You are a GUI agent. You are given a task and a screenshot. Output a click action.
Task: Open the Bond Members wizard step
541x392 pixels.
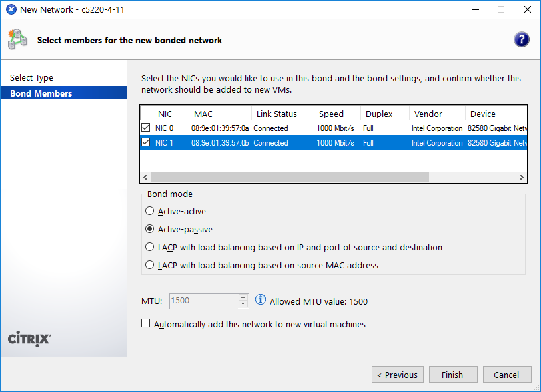coord(41,94)
